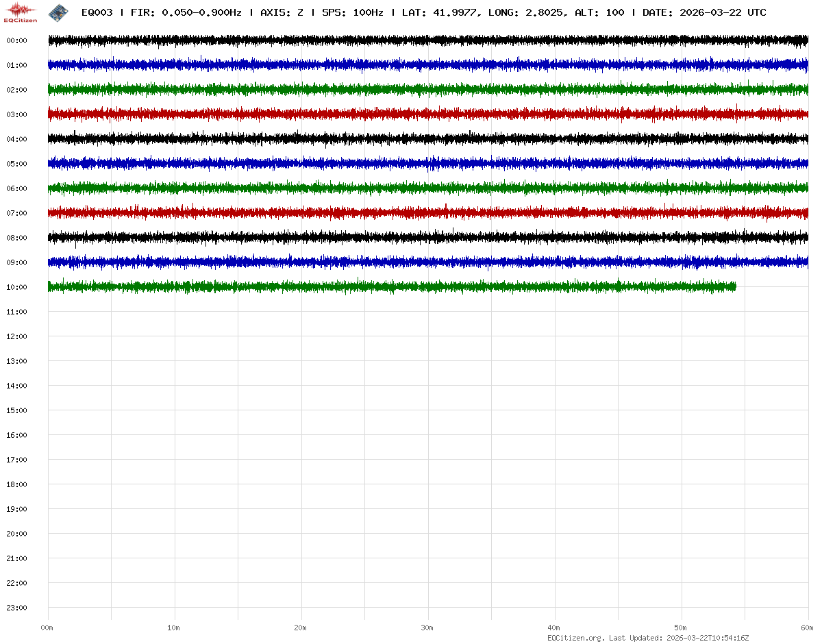Click the 50m tick on bottom axis

tap(681, 628)
